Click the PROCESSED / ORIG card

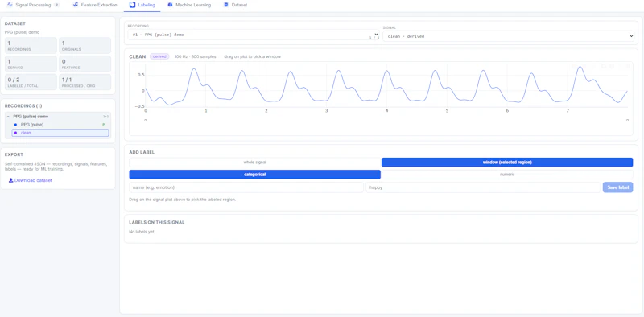(x=85, y=82)
